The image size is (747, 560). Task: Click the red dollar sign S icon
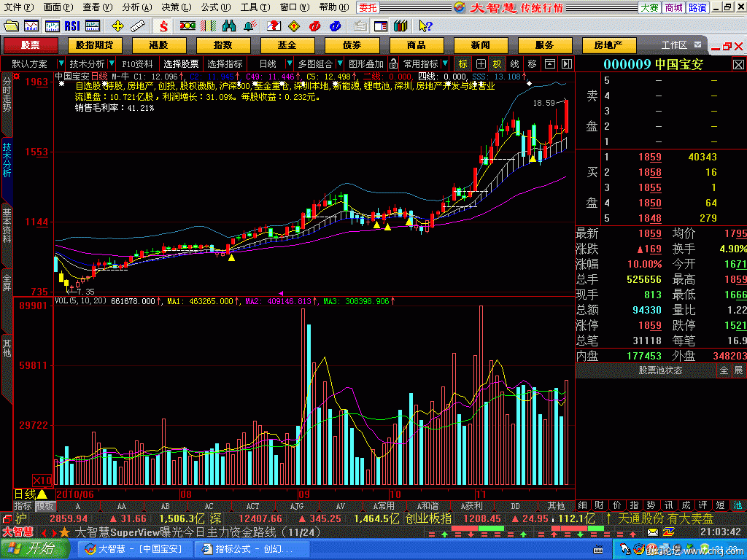coord(164,26)
